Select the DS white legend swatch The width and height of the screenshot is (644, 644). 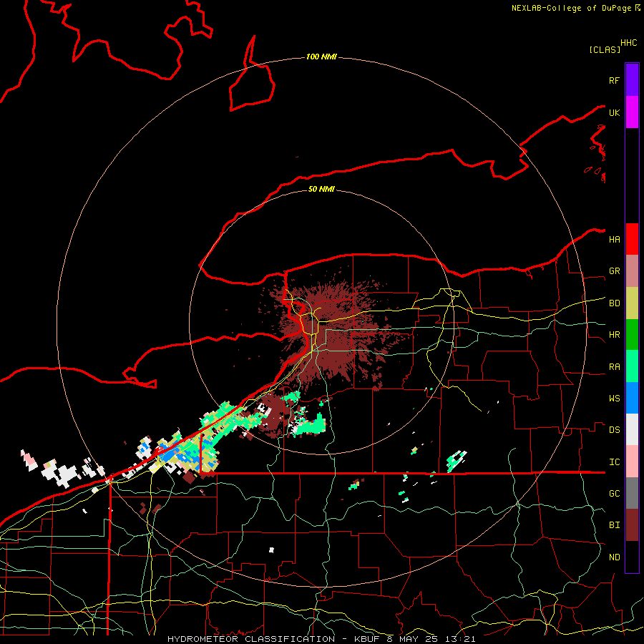pos(632,429)
